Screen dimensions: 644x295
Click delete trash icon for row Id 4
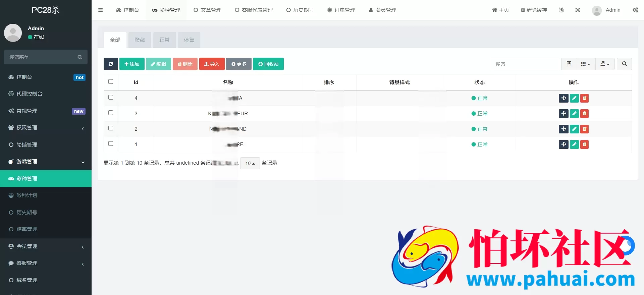[x=585, y=98]
